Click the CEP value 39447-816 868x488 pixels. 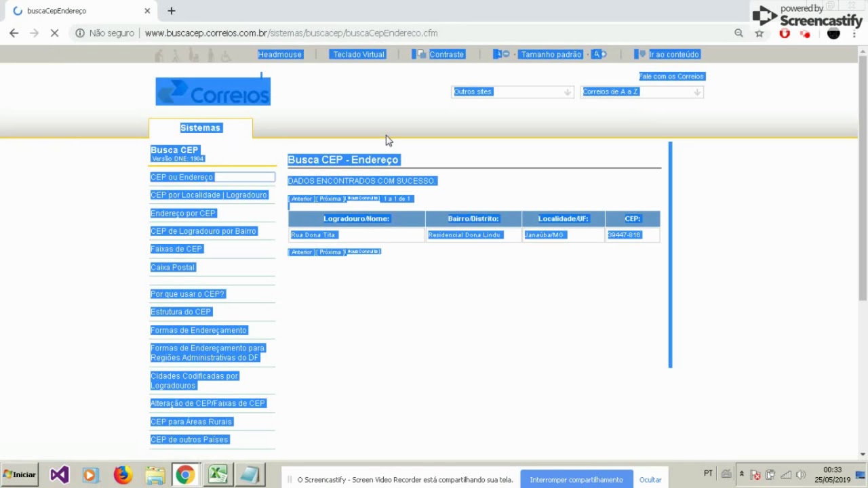click(x=624, y=235)
